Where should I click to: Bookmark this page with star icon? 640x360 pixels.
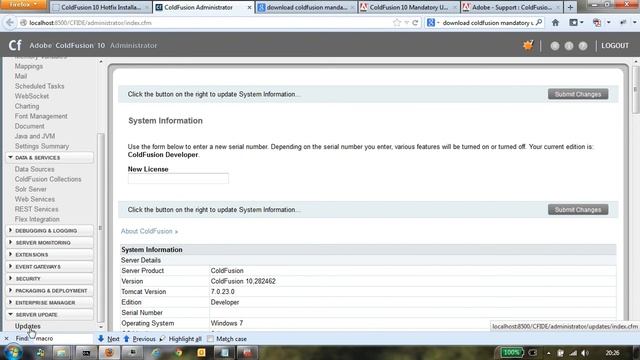coord(397,23)
